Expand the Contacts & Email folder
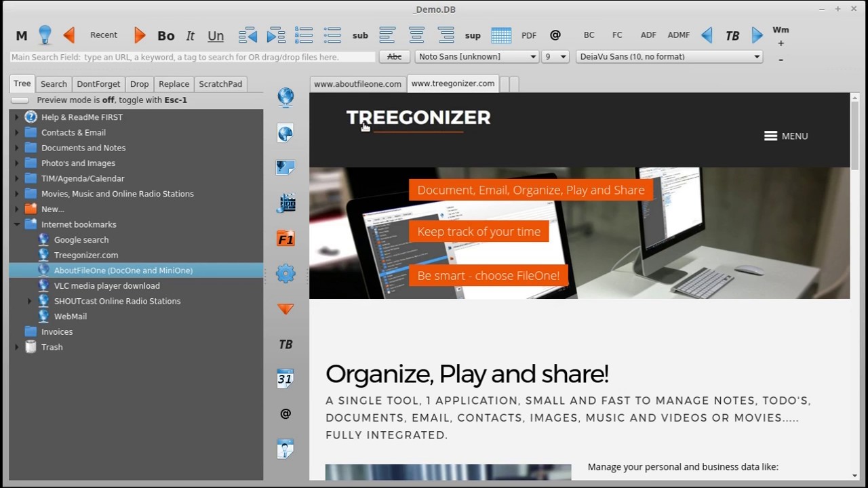The height and width of the screenshot is (488, 868). [x=17, y=133]
